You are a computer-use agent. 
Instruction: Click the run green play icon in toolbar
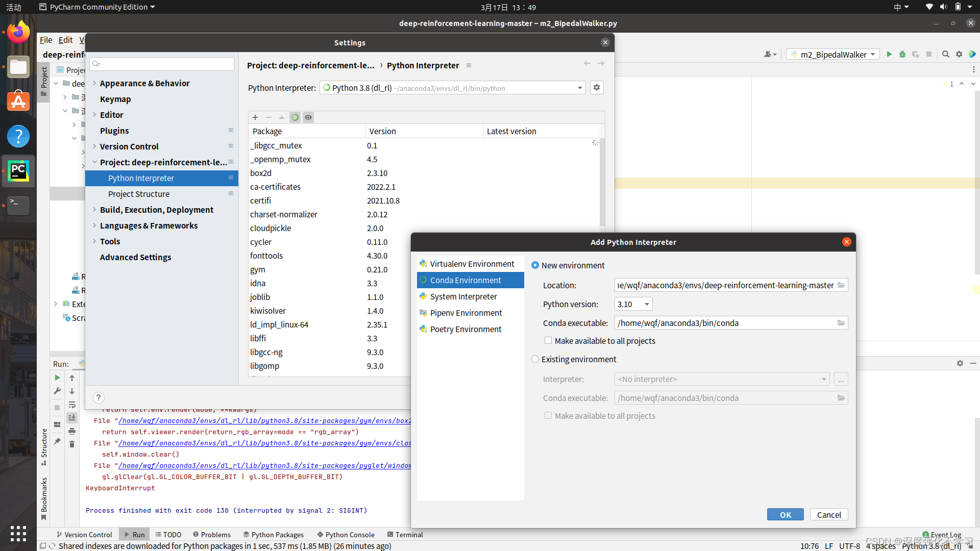pyautogui.click(x=889, y=54)
